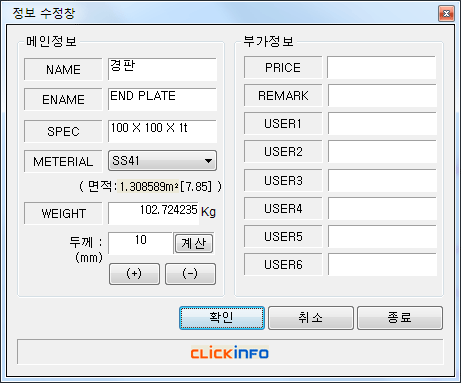Click the WEIGHT value field
The image size is (461, 383).
point(153,213)
